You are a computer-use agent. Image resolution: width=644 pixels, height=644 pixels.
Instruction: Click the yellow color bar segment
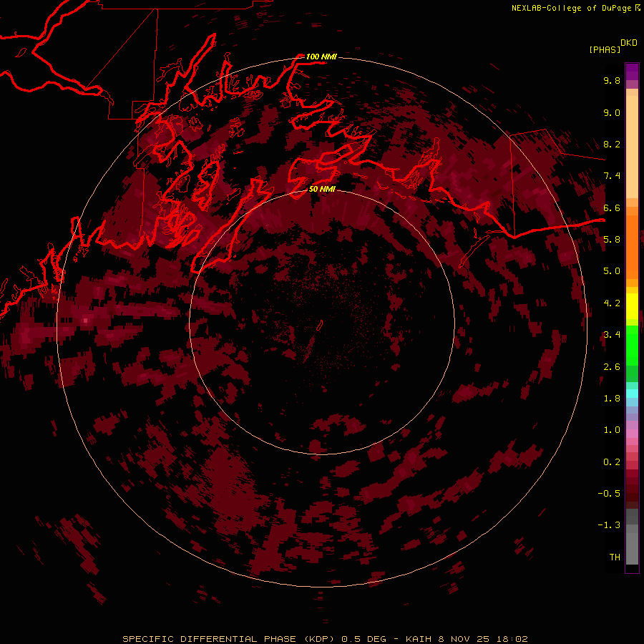click(632, 306)
